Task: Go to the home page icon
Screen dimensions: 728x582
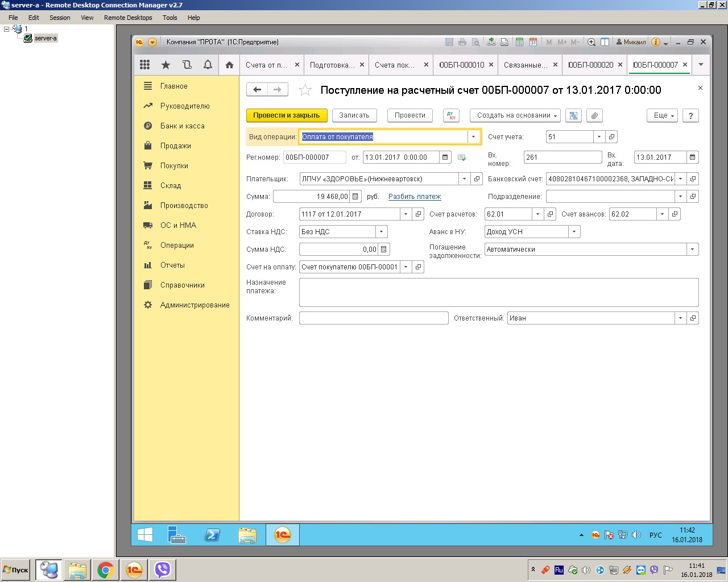Action: [229, 65]
